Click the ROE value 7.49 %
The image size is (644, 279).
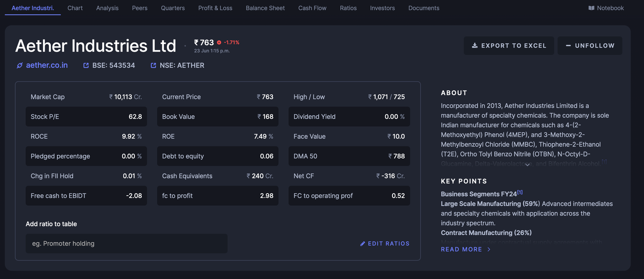[263, 136]
